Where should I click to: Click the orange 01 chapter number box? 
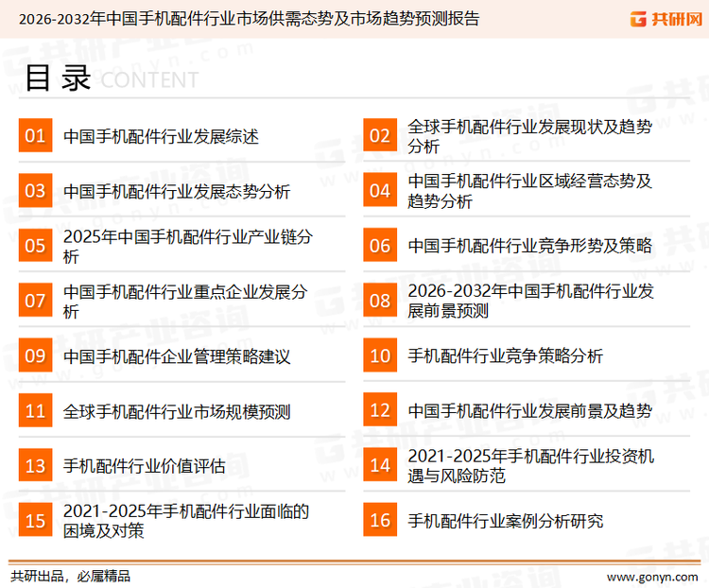(35, 135)
